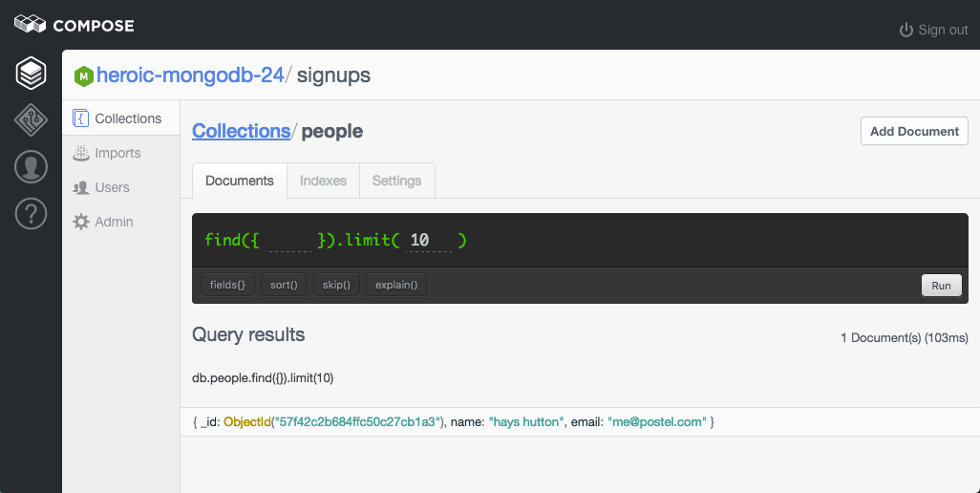Click the limit value input field

[x=429, y=241]
